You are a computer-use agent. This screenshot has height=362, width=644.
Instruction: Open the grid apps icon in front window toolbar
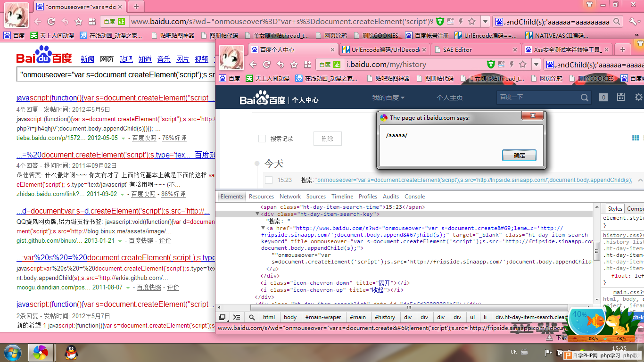(307, 65)
